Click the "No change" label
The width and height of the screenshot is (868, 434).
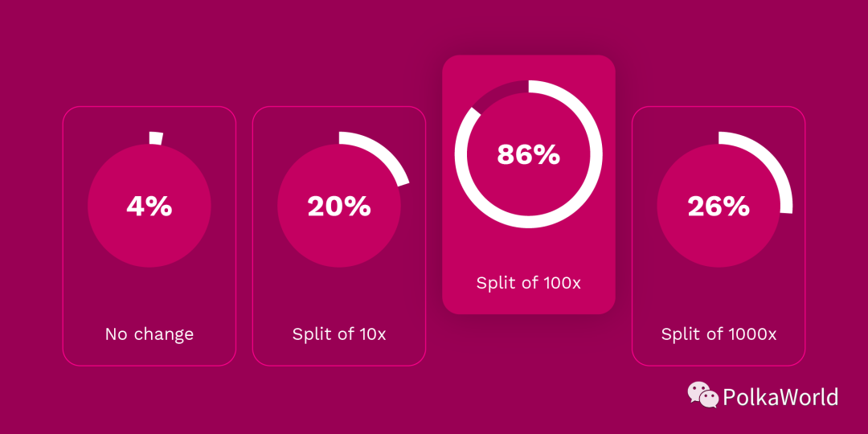149,334
